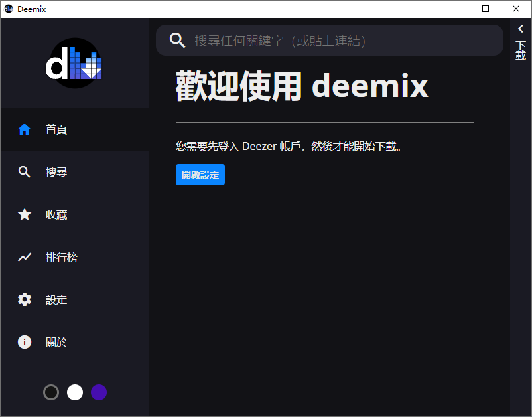532x417 pixels.
Task: Open search via the magnifying glass sidebar icon
Action: coord(25,172)
